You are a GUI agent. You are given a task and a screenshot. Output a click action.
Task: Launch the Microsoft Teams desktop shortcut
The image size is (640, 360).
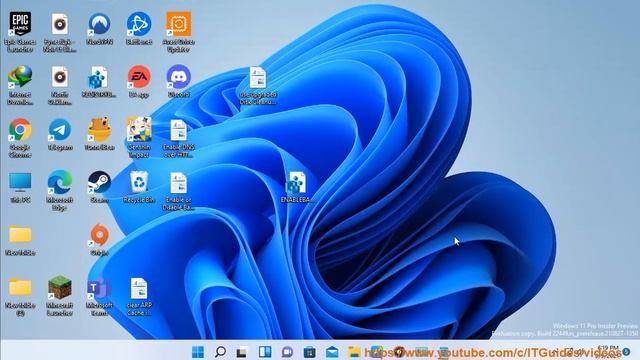pyautogui.click(x=99, y=297)
